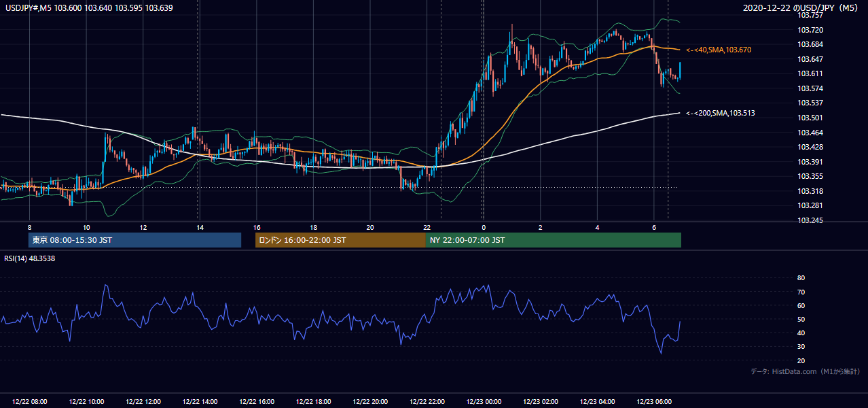Click price level 103.318 on the axis
Viewport: 868px width, 408px height.
point(810,191)
